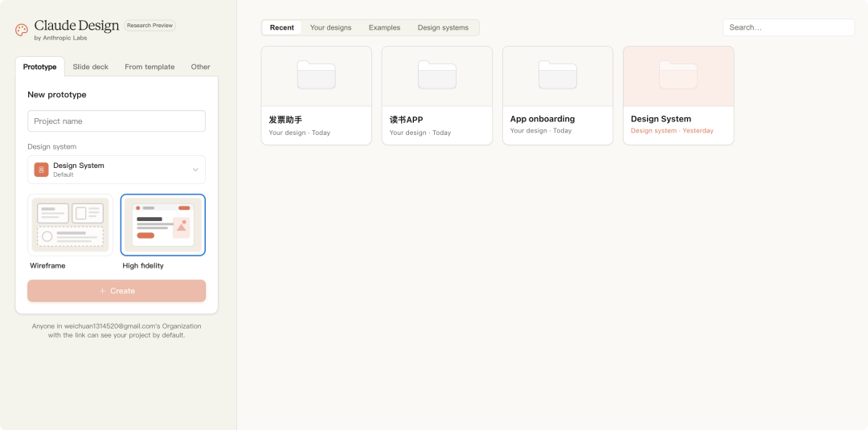Select the Wireframe fidelity option
868x430 pixels.
tap(70, 225)
